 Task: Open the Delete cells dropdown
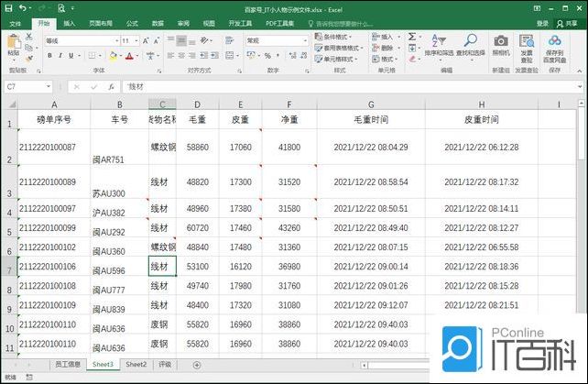(386, 48)
